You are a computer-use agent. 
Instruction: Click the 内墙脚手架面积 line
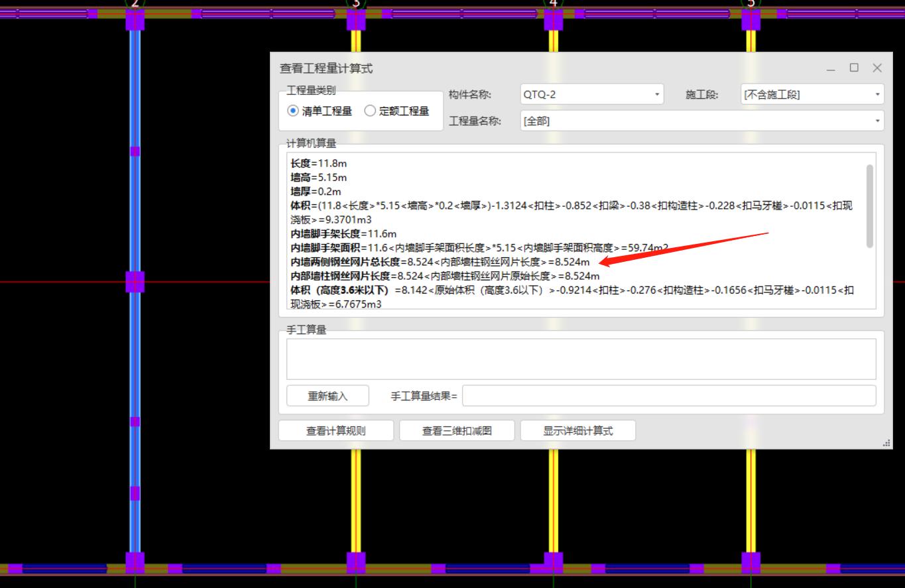coord(479,248)
